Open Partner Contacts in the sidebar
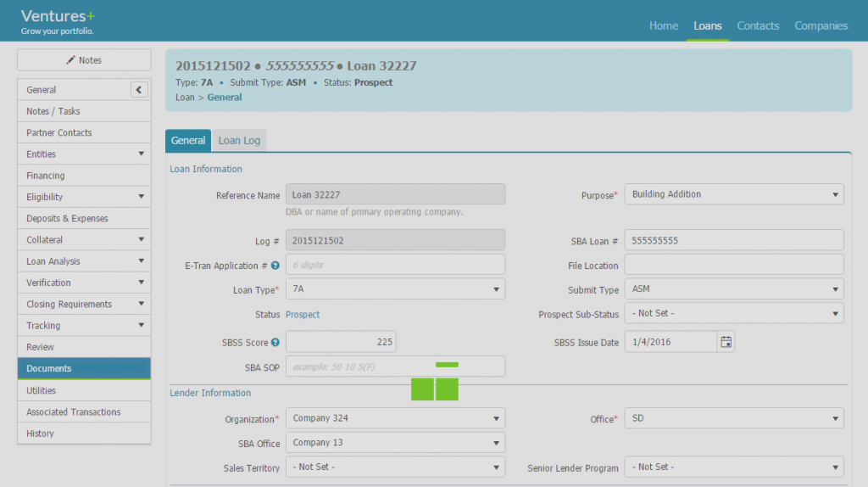The width and height of the screenshot is (868, 487). [x=84, y=133]
